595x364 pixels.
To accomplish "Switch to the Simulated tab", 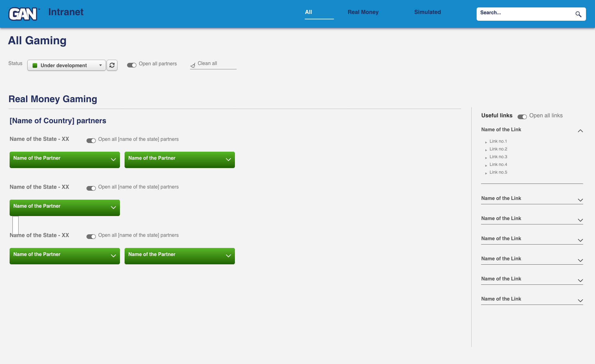I will (427, 12).
